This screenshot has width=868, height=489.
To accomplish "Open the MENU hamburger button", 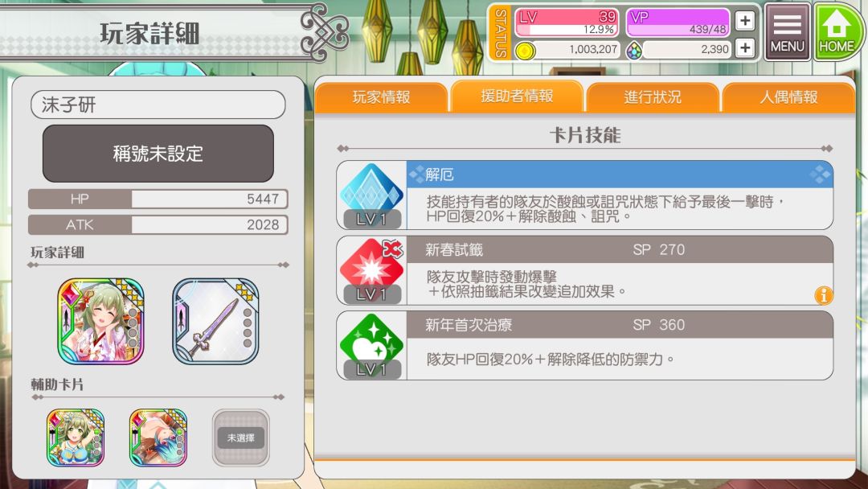I will [787, 32].
